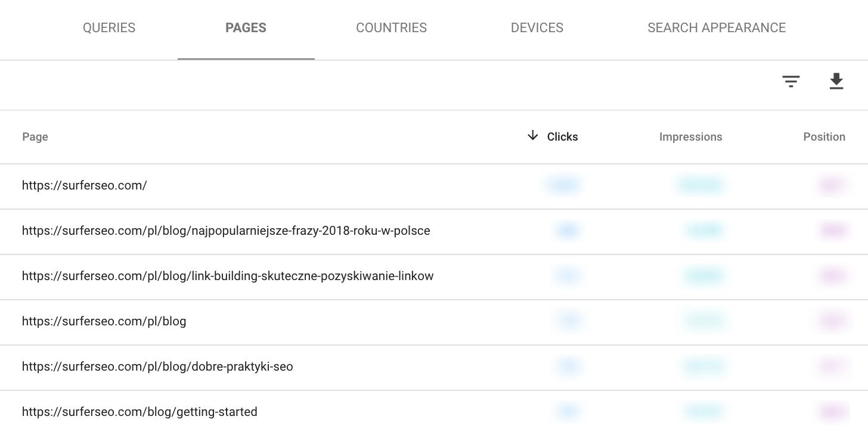Open the SEARCH APPEARANCE tab
Screen dimensions: 868x435
pos(717,27)
